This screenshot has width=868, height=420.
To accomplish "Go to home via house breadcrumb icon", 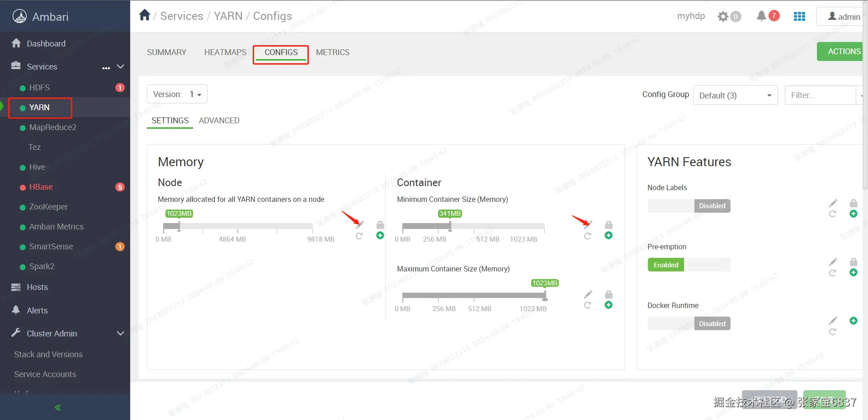I will [145, 15].
